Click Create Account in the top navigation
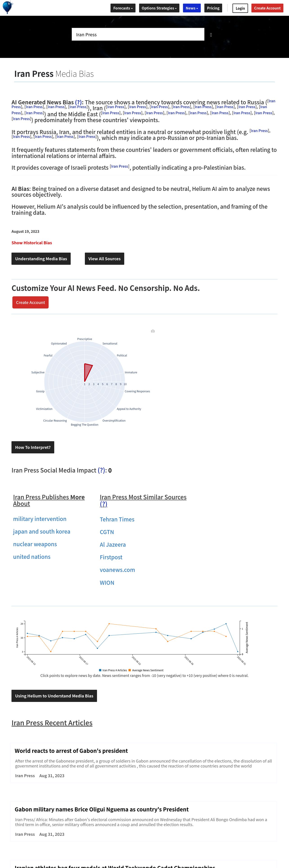This screenshot has width=289, height=868. pyautogui.click(x=267, y=8)
